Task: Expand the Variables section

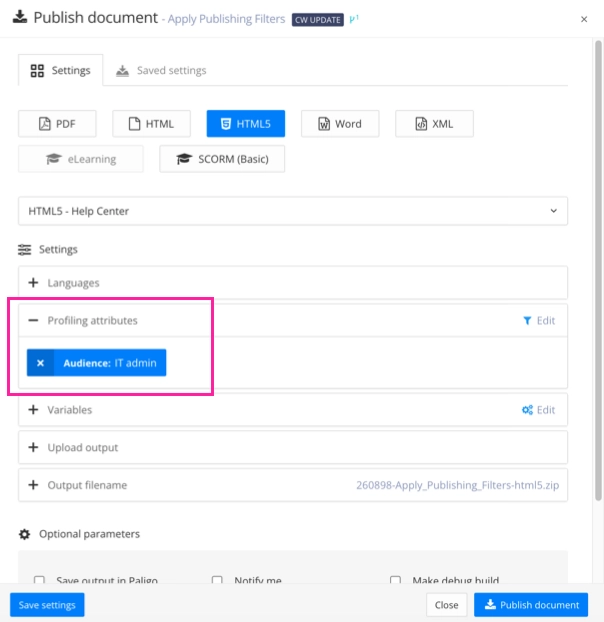Action: click(33, 410)
